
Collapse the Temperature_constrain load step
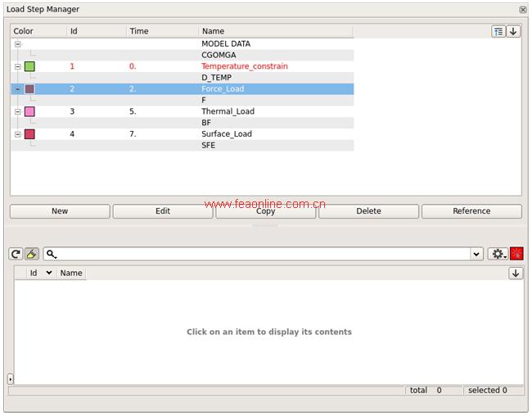18,66
